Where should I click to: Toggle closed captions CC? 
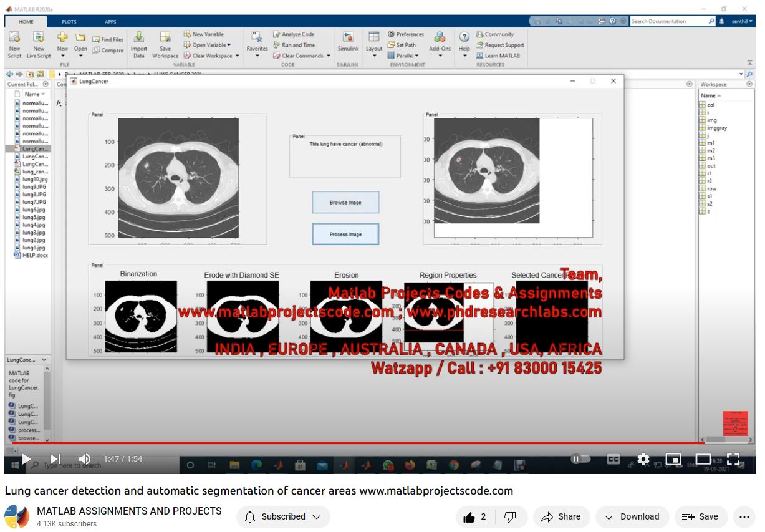click(613, 459)
